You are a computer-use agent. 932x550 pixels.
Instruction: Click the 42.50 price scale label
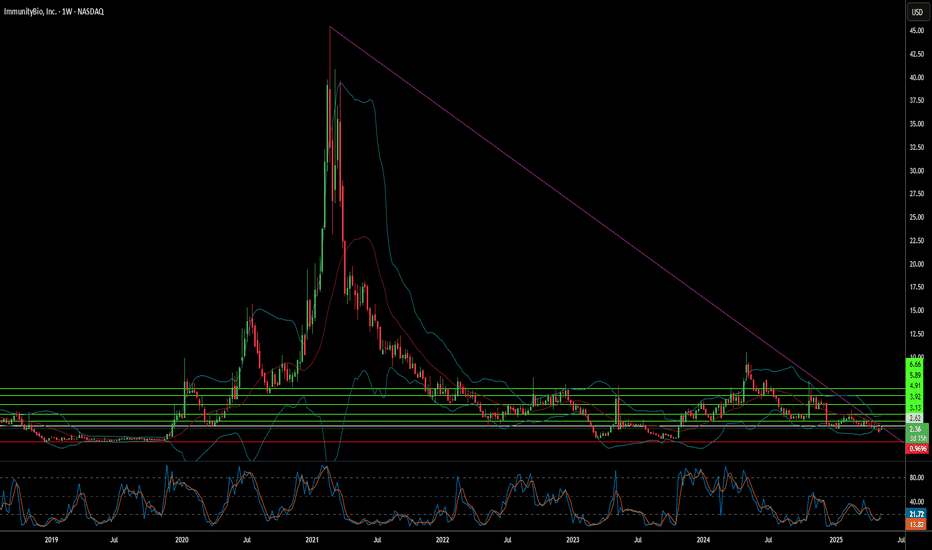tap(918, 54)
